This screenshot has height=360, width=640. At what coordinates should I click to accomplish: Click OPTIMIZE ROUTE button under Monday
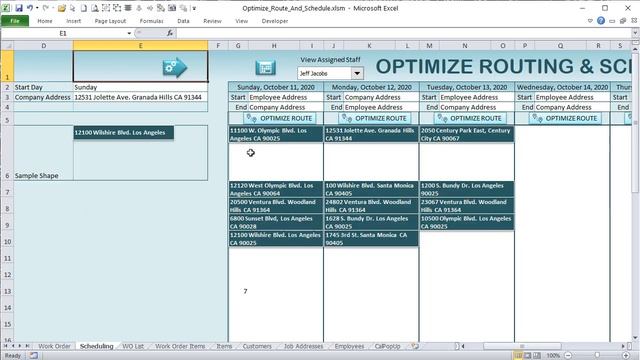375,118
